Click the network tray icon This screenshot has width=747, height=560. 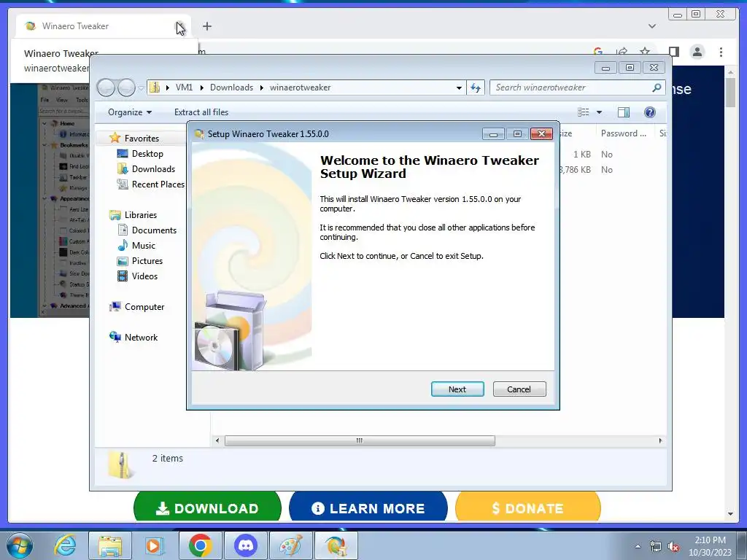coord(656,547)
